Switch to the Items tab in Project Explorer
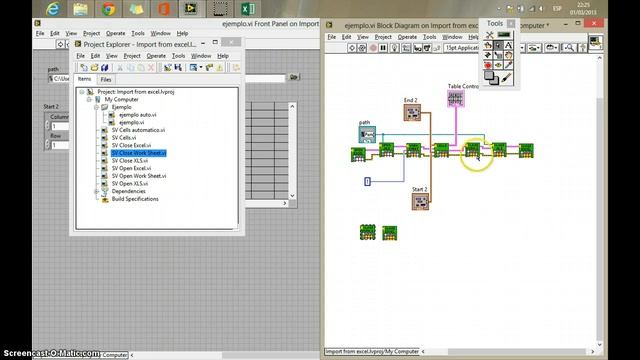The image size is (640, 360). (84, 79)
